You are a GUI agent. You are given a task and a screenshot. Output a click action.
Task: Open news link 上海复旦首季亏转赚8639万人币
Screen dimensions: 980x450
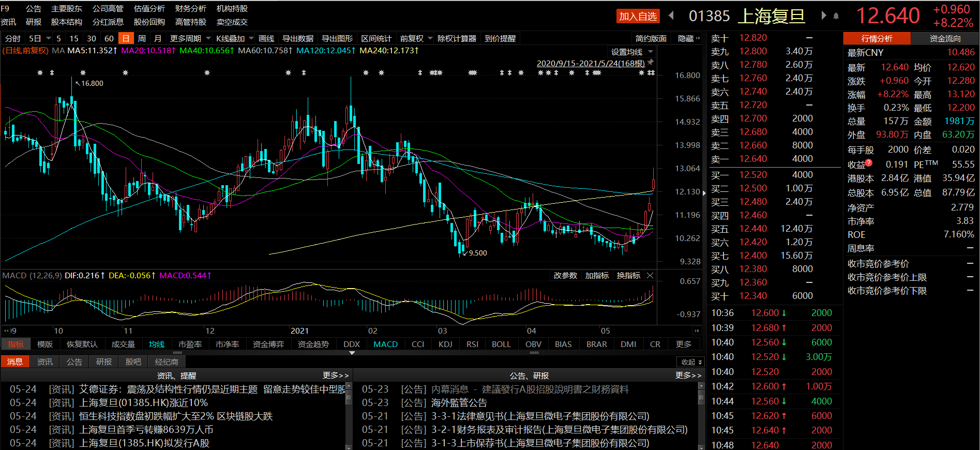pyautogui.click(x=146, y=430)
